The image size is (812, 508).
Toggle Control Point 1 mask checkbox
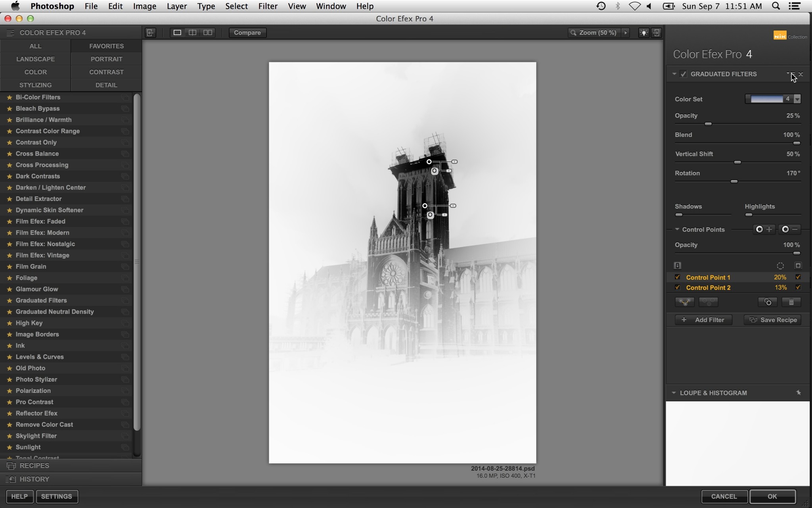click(798, 277)
